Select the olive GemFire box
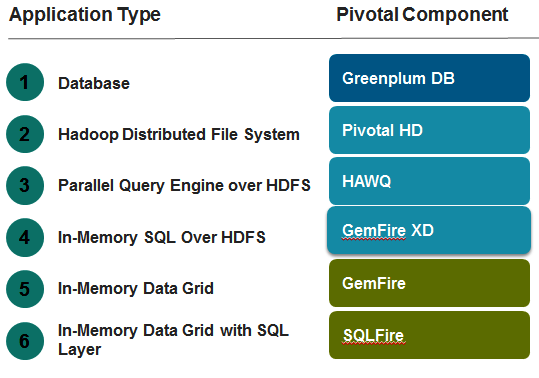Screen dimensions: 539x378 [429, 283]
